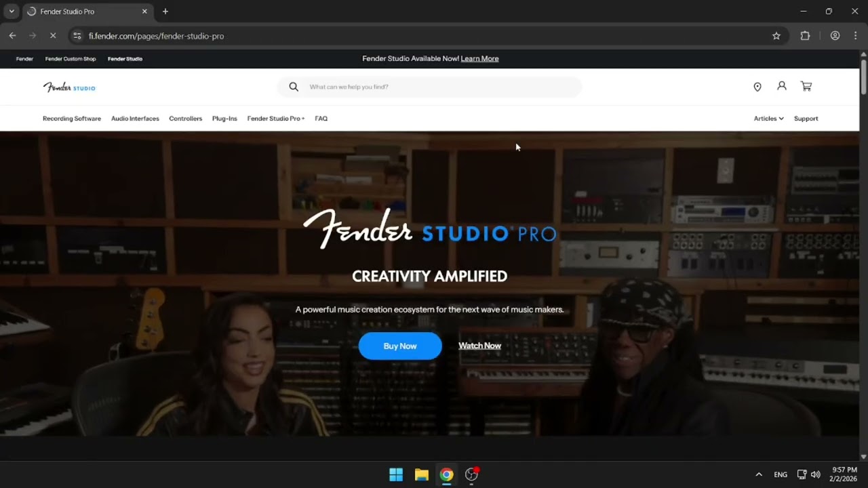Go to the Fender Custom Shop link
Viewport: 868px width, 488px height.
(71, 59)
